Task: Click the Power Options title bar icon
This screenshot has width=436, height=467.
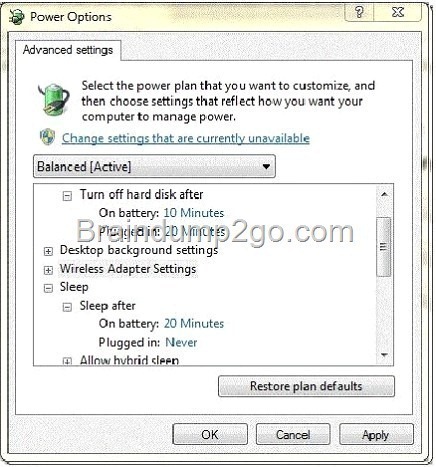Action: click(16, 17)
